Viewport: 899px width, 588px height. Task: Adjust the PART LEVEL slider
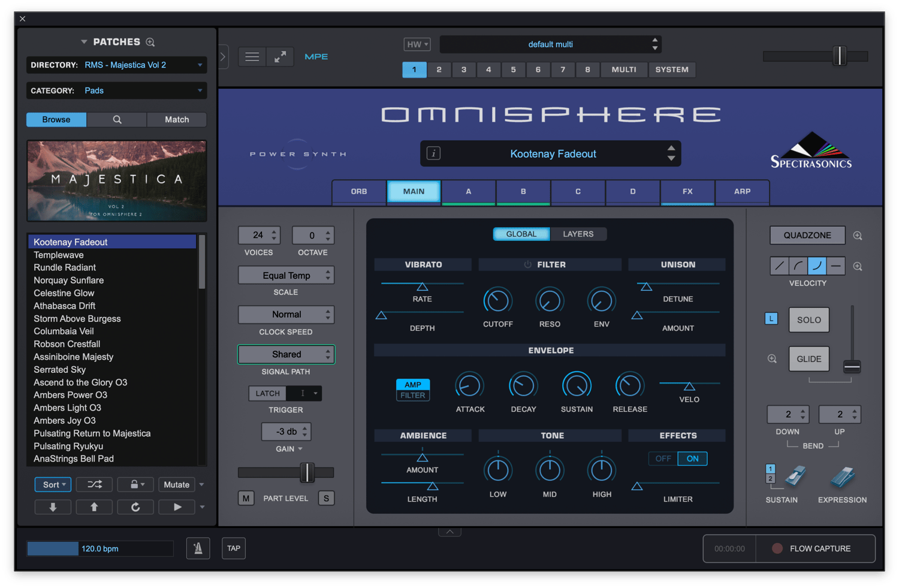(307, 472)
